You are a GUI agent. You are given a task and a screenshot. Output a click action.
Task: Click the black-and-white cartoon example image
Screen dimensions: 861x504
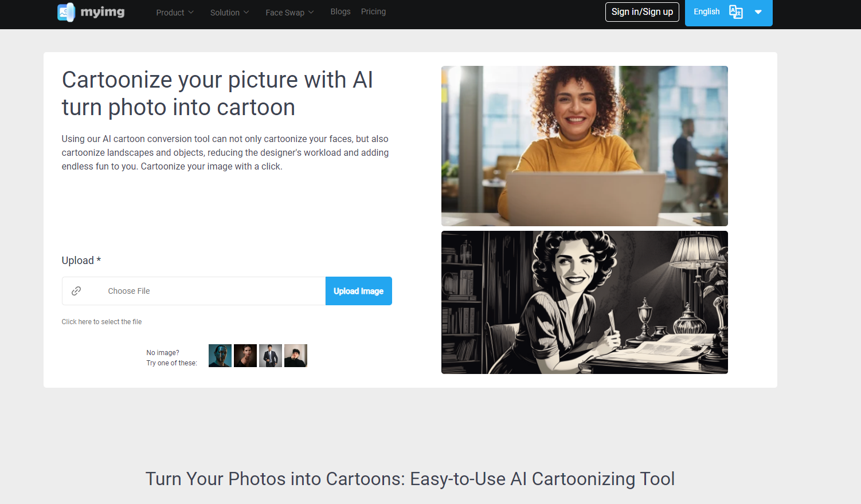(584, 302)
